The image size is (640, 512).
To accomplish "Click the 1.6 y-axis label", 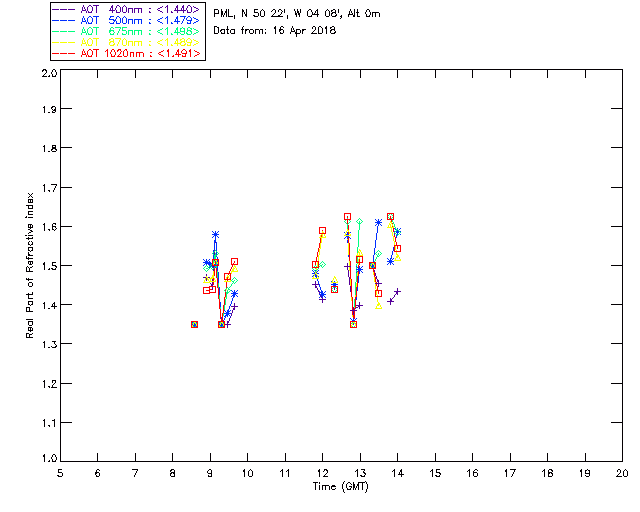I will pos(49,227).
